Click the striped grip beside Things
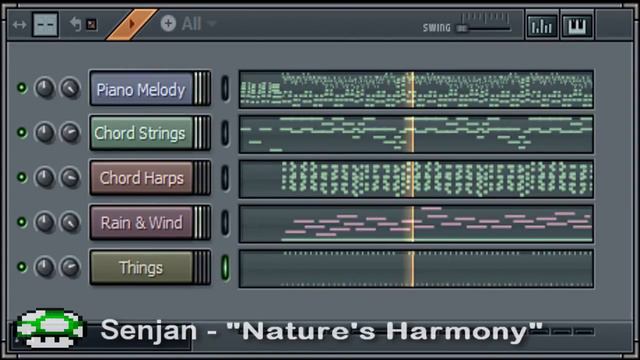640x360 pixels. click(202, 268)
